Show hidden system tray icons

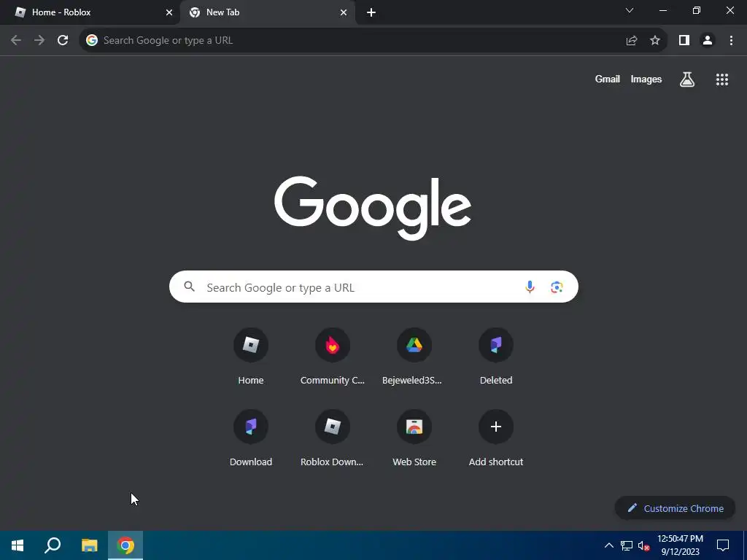click(609, 545)
